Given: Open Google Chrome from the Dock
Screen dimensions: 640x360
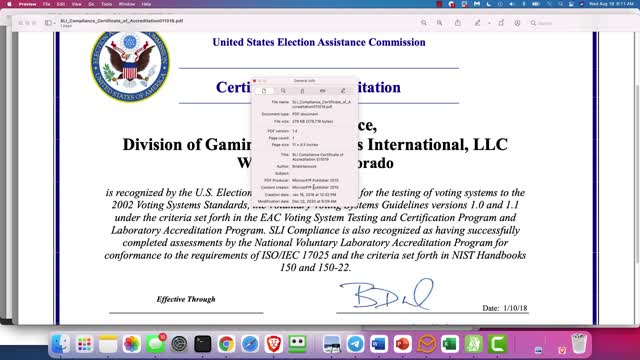Looking at the screenshot, I should click(226, 344).
